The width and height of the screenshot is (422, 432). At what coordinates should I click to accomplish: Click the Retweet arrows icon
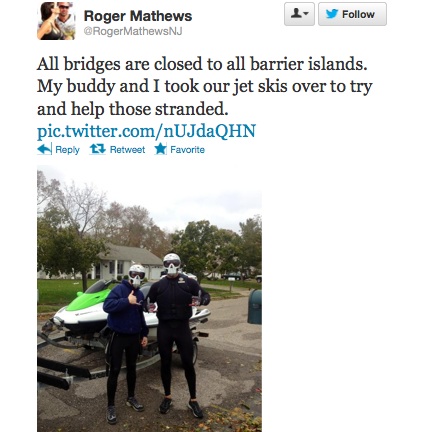pos(98,149)
